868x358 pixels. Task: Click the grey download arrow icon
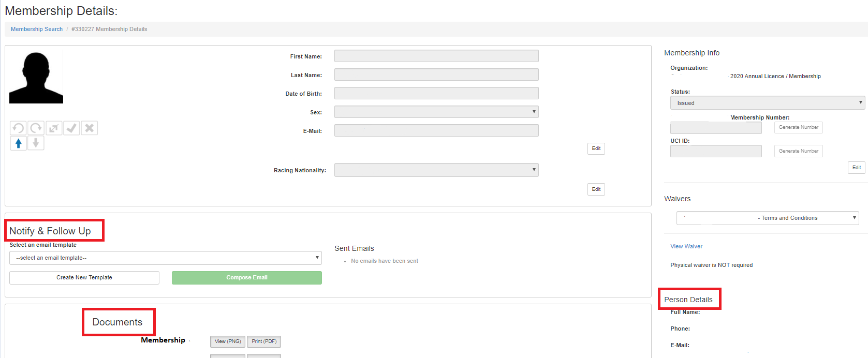pos(36,143)
